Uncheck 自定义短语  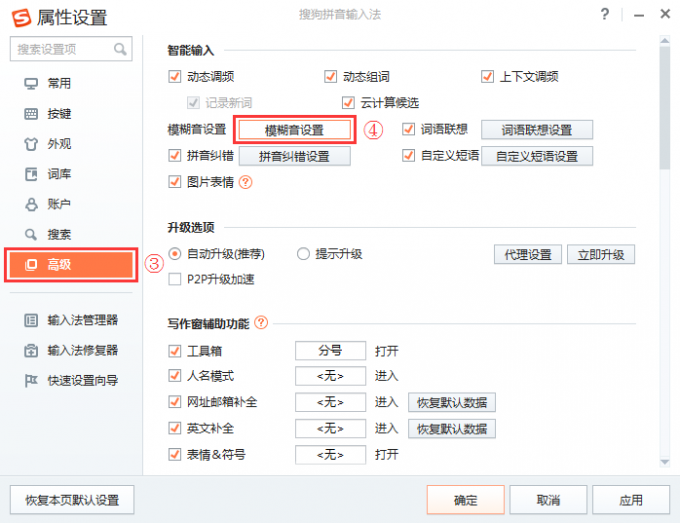(x=409, y=156)
